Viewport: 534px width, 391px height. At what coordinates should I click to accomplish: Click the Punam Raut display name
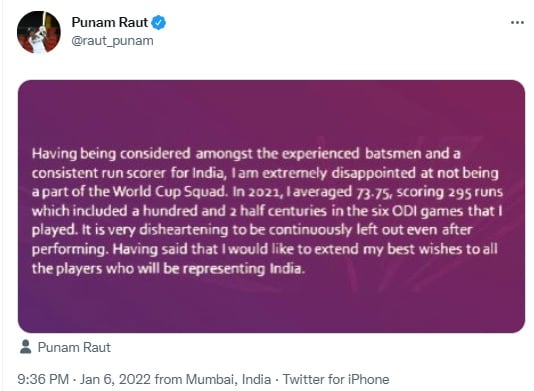click(109, 22)
